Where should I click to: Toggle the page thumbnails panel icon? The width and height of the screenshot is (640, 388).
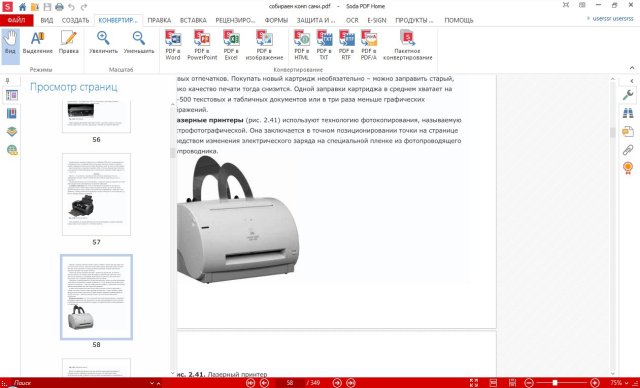tap(12, 95)
